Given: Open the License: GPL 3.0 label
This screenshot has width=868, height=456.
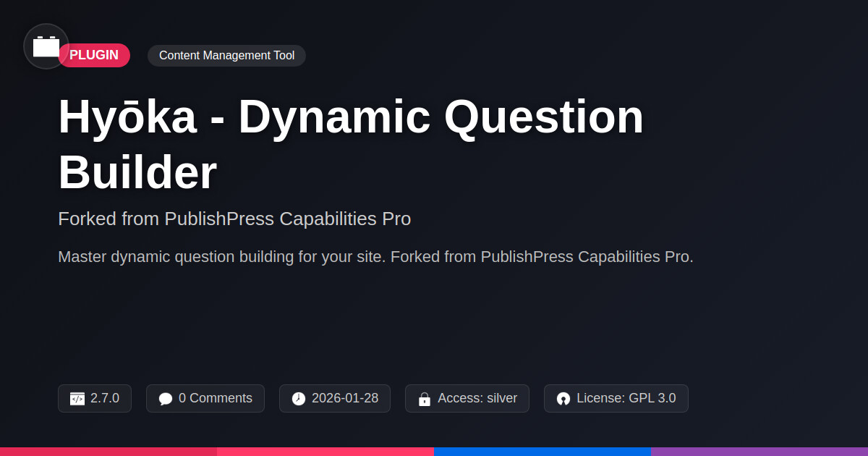Looking at the screenshot, I should click(626, 398).
